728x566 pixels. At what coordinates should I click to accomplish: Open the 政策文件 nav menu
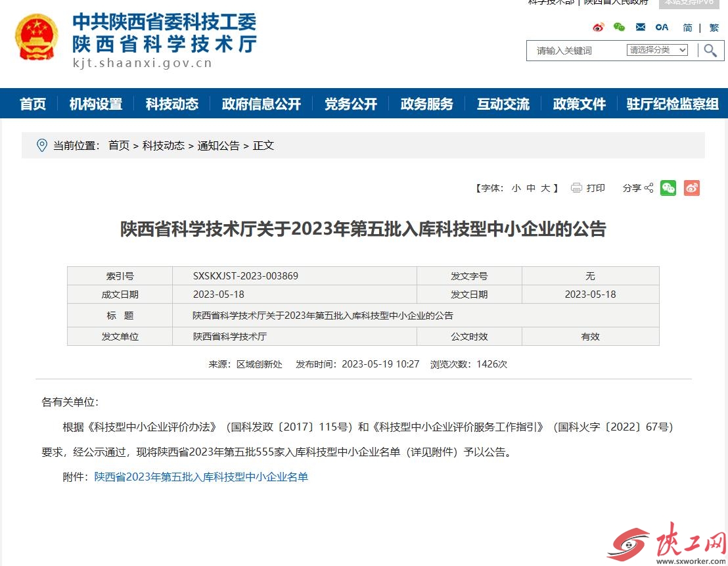click(580, 104)
